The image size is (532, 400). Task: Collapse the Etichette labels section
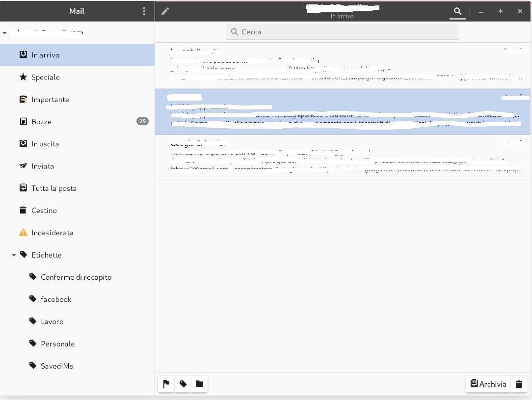click(x=14, y=255)
